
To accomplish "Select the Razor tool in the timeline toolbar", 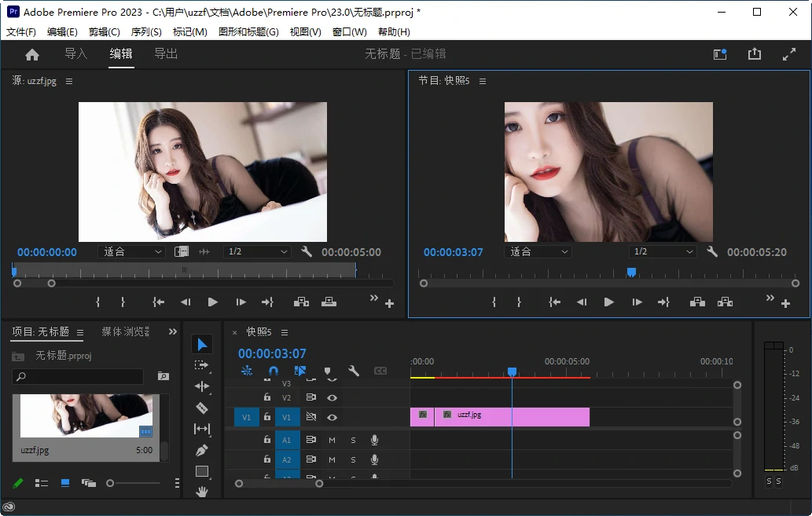I will (202, 408).
